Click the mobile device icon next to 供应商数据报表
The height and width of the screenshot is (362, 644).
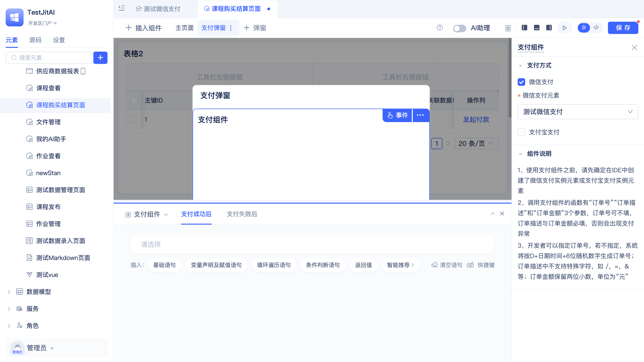click(x=83, y=71)
